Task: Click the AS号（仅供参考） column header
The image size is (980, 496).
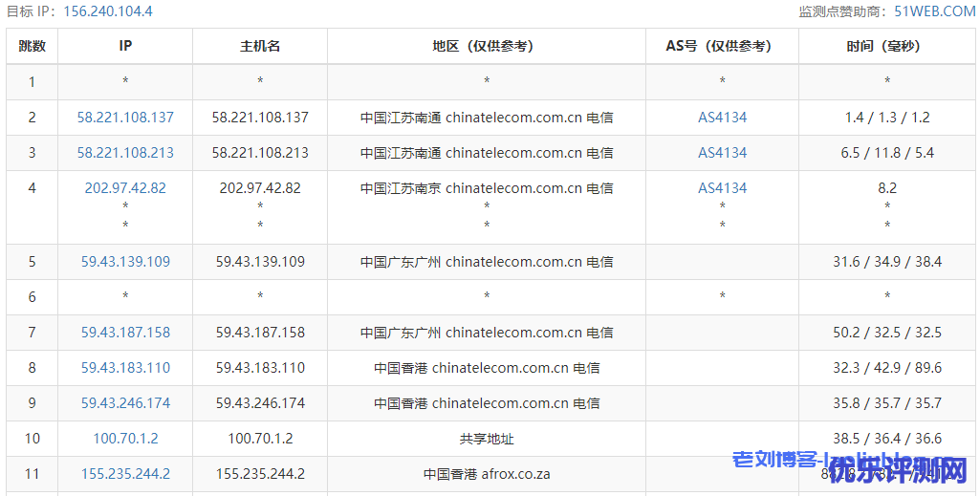Action: click(722, 46)
